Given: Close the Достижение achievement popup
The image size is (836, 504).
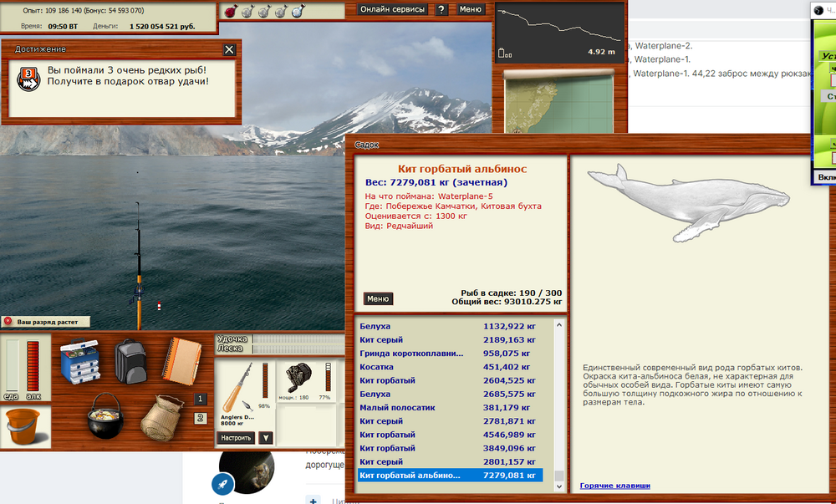Looking at the screenshot, I should 229,49.
